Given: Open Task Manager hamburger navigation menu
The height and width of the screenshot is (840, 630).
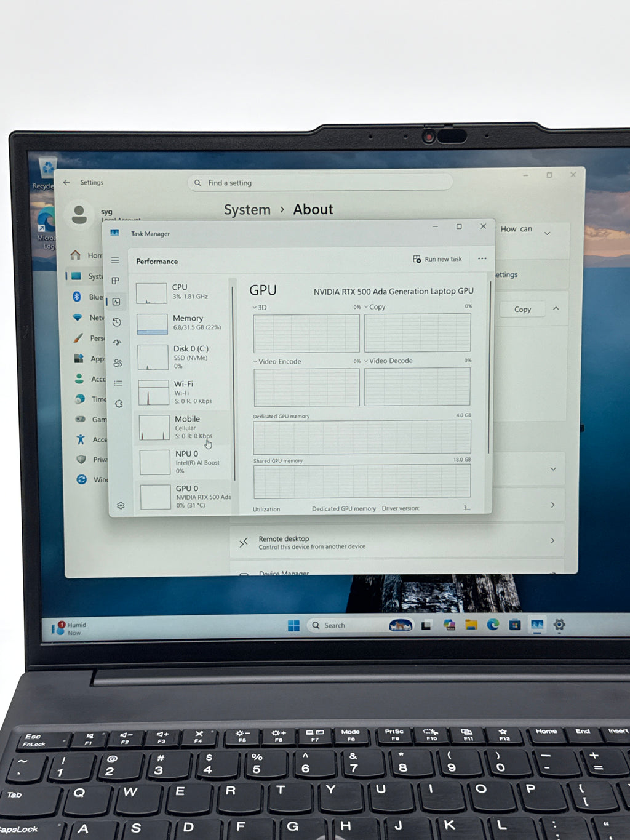Looking at the screenshot, I should pyautogui.click(x=115, y=261).
